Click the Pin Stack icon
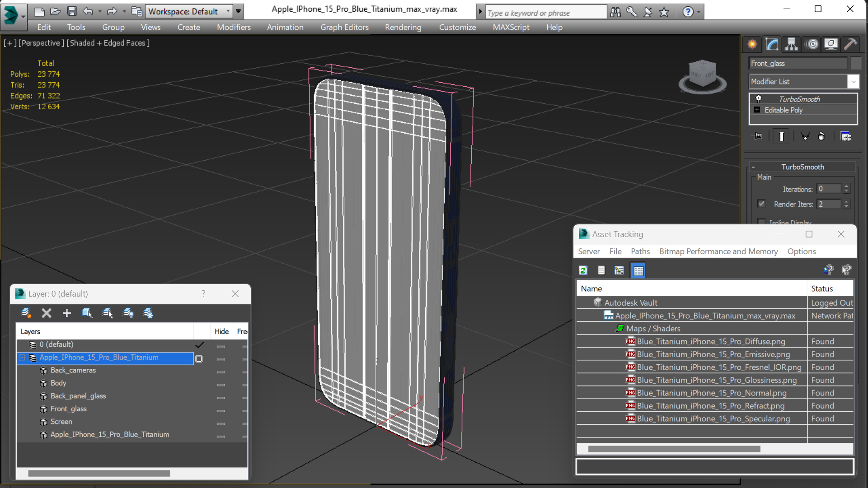868x488 pixels. click(x=757, y=136)
